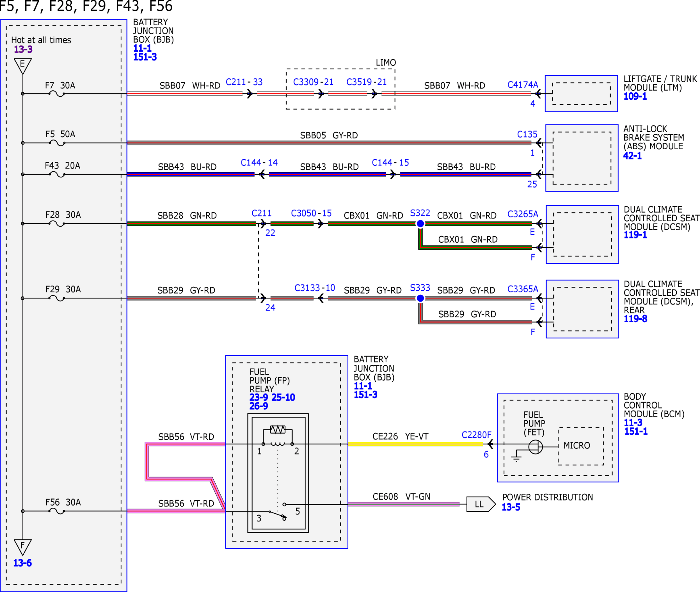Image resolution: width=700 pixels, height=592 pixels.
Task: Select the F7 30A fuse symbol
Action: tap(57, 94)
